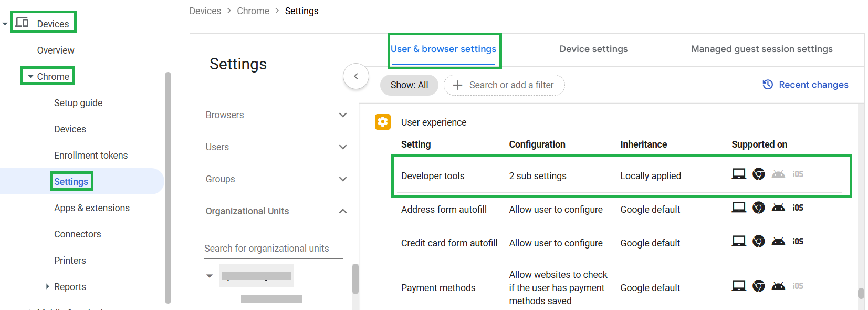Viewport: 868px width, 310px height.
Task: Click Android icon in Payment methods row
Action: pyautogui.click(x=778, y=286)
